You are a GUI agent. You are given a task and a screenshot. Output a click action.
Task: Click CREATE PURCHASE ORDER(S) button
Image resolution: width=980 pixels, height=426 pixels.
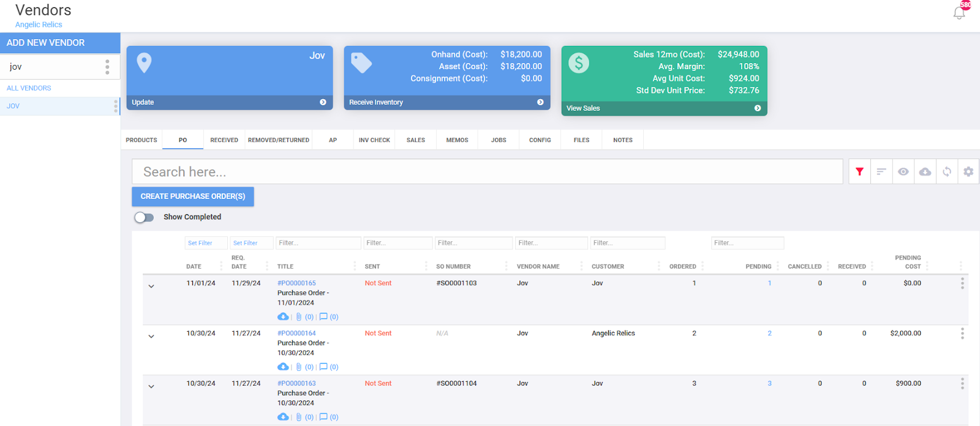(x=193, y=196)
